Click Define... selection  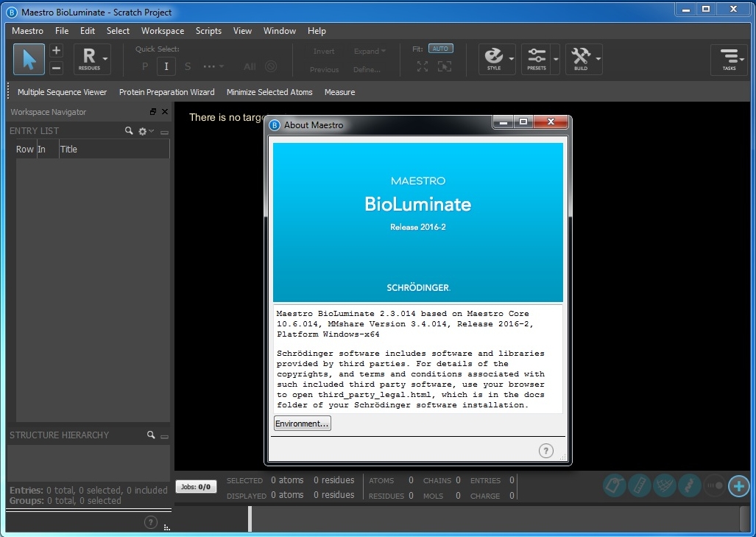point(367,70)
